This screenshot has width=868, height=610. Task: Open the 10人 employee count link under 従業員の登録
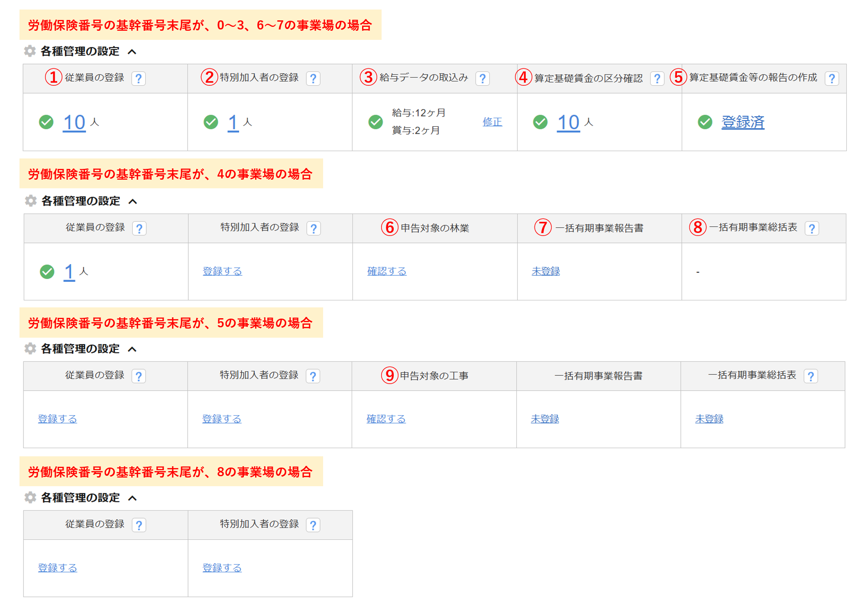(x=74, y=123)
